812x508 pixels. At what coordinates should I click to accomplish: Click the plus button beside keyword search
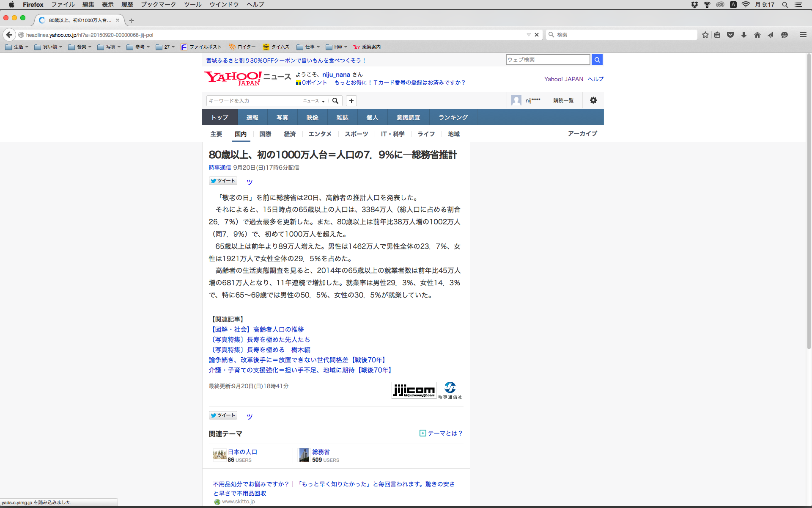[351, 101]
